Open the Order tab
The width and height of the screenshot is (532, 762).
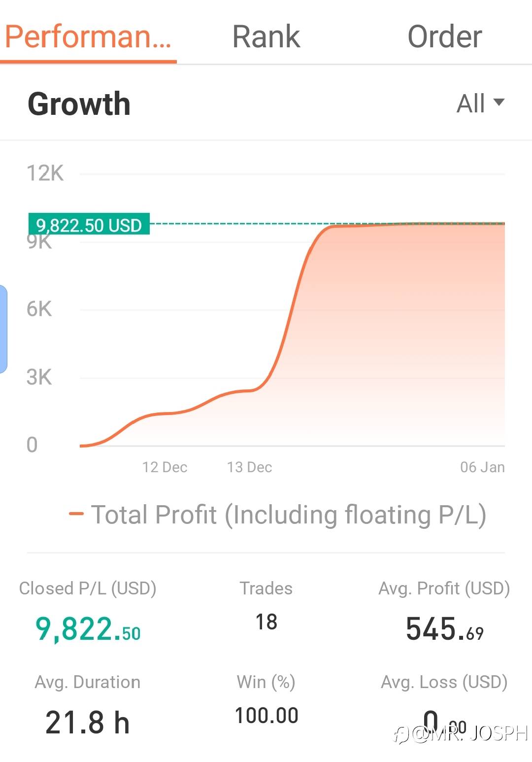tap(444, 37)
